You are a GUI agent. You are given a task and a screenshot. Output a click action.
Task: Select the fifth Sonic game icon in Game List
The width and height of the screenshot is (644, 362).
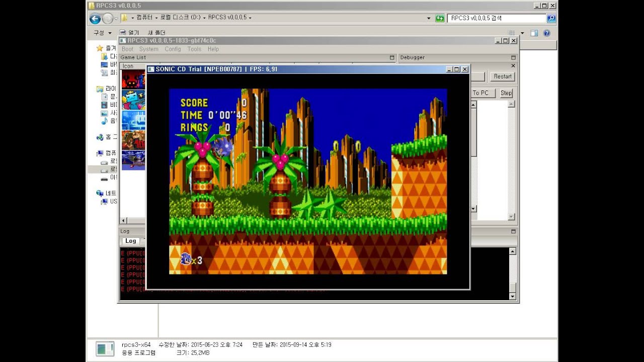point(133,160)
